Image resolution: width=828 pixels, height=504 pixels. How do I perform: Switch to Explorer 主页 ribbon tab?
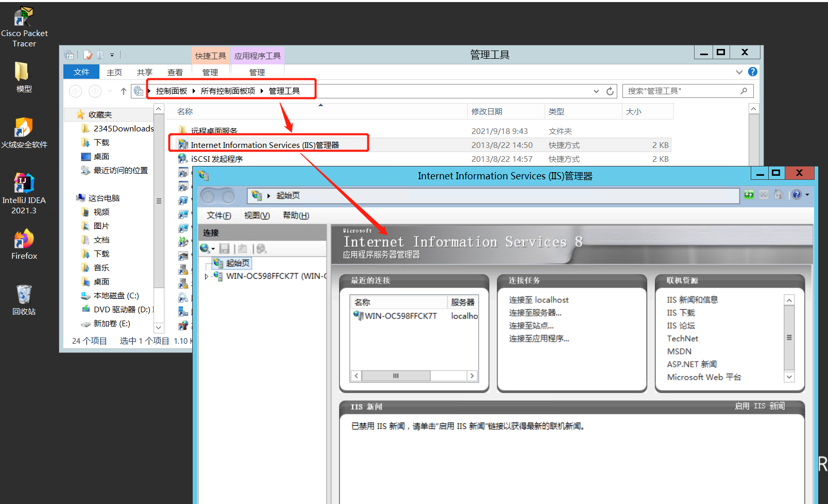click(x=114, y=72)
